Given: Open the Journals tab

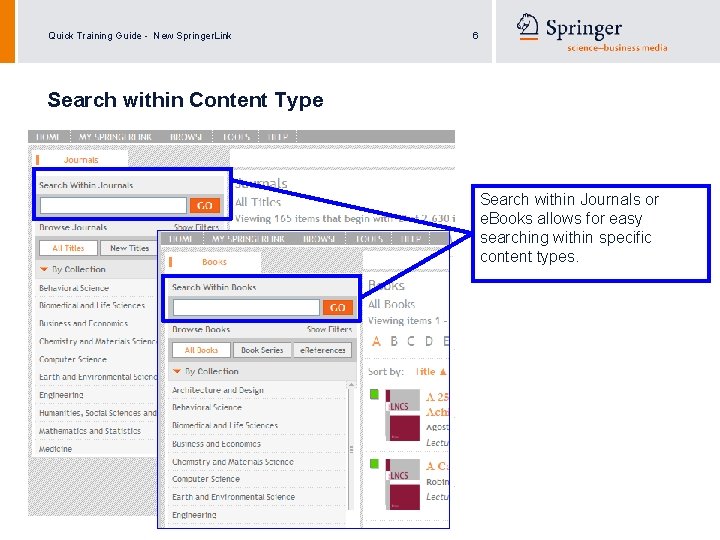Looking at the screenshot, I should [81, 160].
